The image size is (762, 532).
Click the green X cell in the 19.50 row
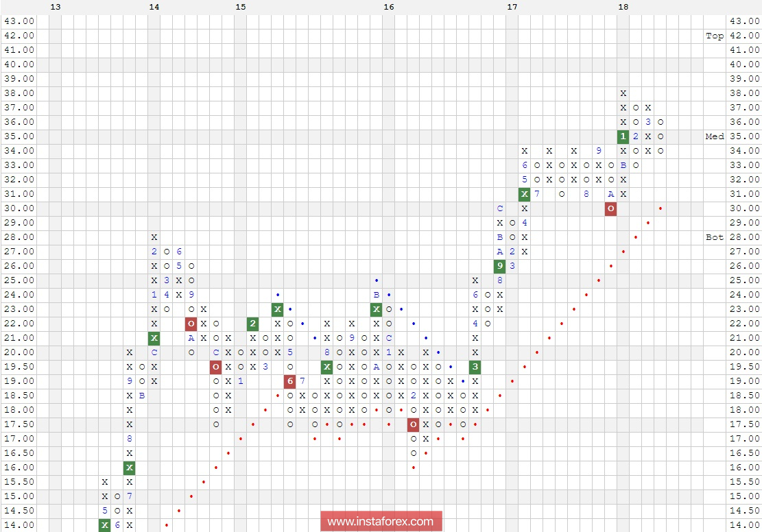click(x=327, y=367)
